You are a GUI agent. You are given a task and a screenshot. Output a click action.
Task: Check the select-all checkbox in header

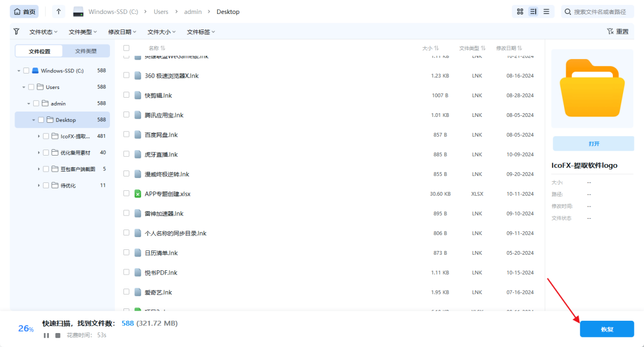pos(127,48)
